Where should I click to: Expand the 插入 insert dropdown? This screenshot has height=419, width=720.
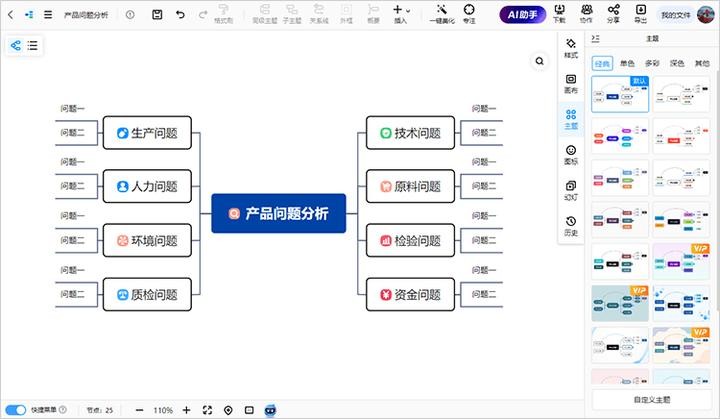coord(401,14)
